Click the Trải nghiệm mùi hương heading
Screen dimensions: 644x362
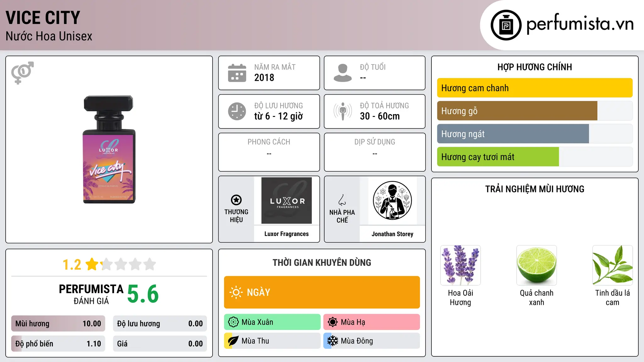pos(535,189)
